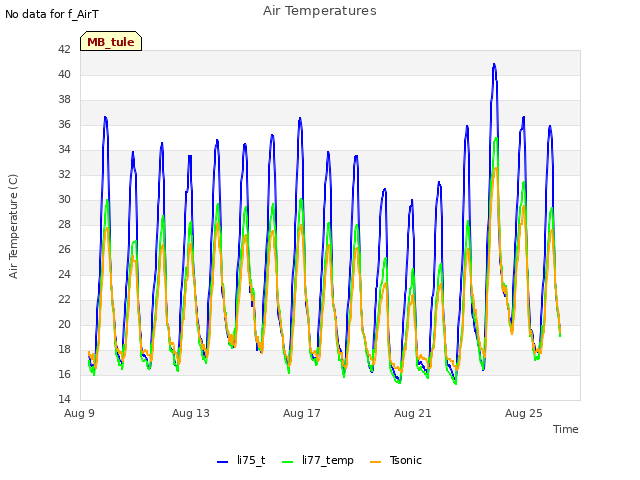Click the Aug 9 x-axis tick label
Screen dimensions: 640x480
[79, 413]
